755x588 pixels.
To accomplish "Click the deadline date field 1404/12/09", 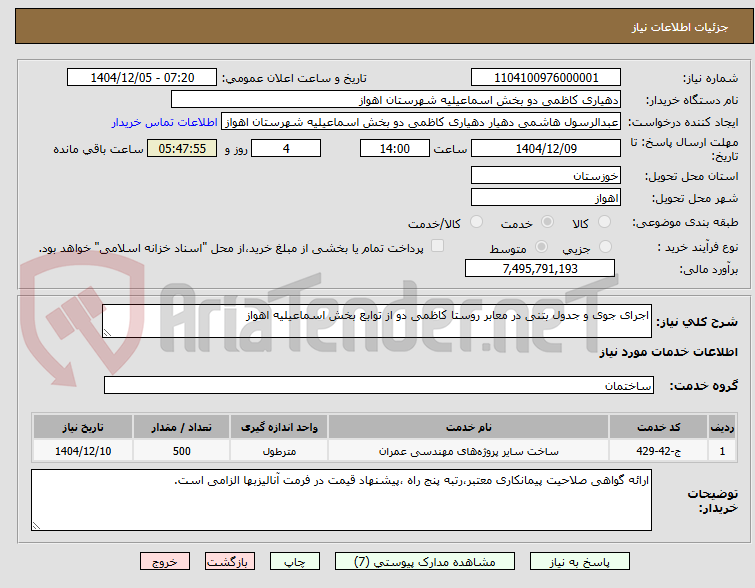I will (x=546, y=148).
